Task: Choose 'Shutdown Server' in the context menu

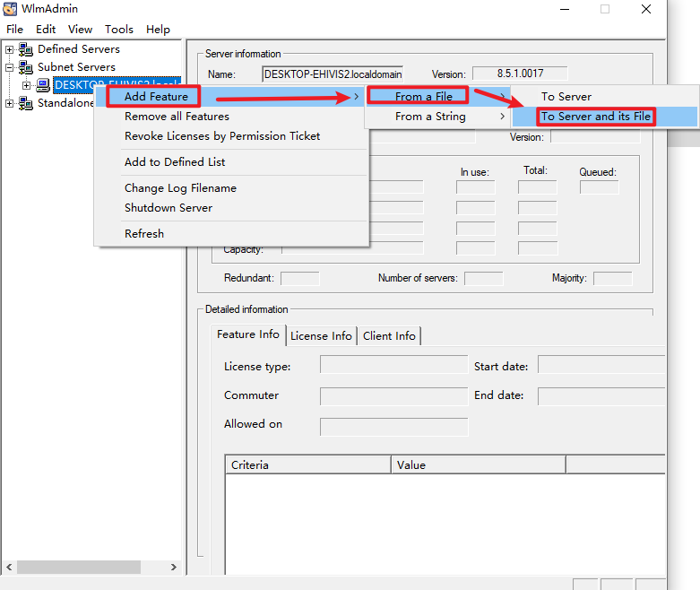Action: [169, 208]
